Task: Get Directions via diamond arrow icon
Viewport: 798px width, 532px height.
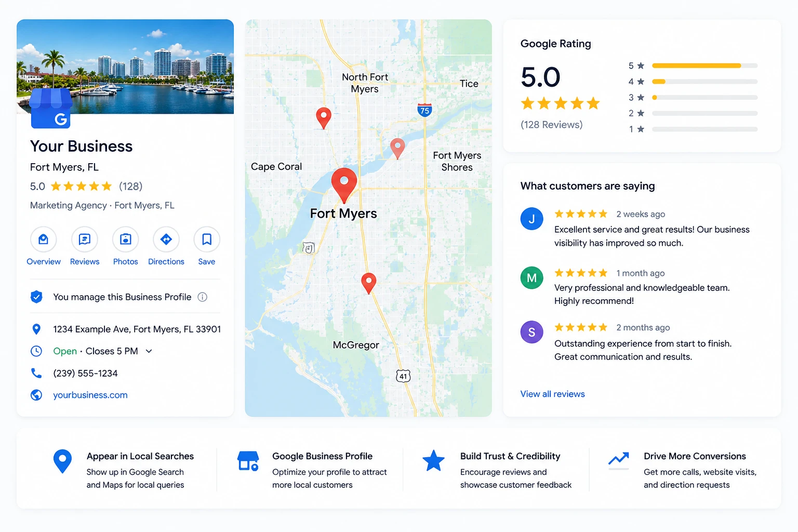Action: tap(166, 240)
